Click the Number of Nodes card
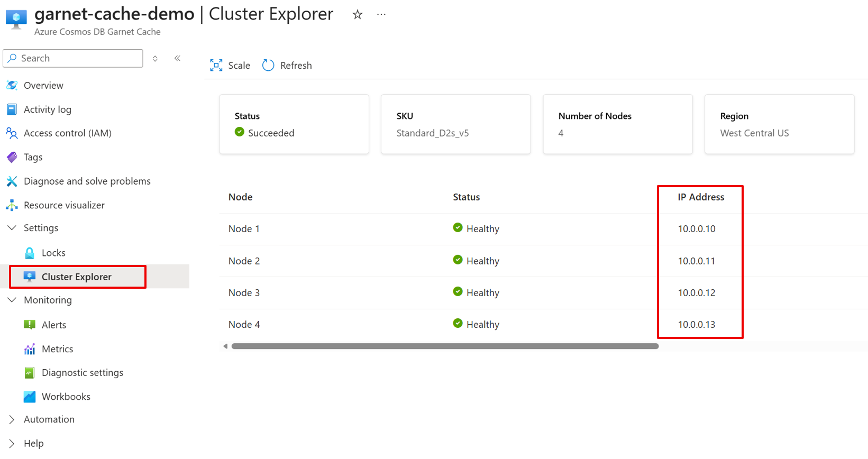 pyautogui.click(x=618, y=124)
